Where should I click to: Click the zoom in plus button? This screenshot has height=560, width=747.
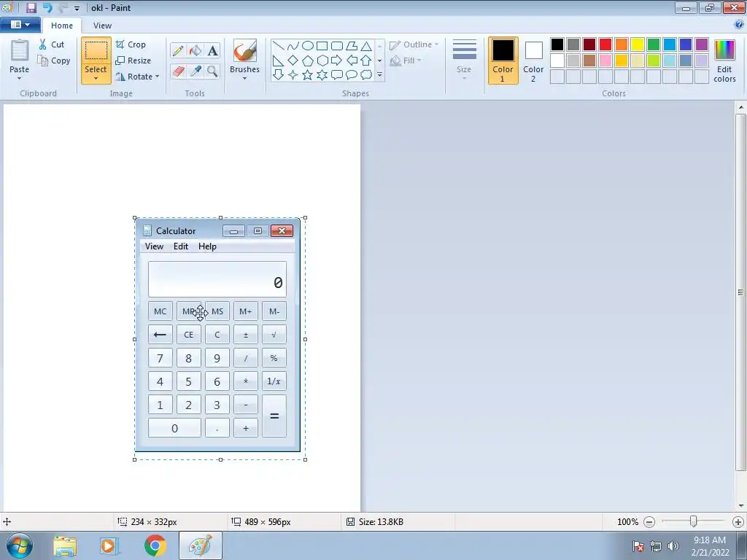coord(738,522)
